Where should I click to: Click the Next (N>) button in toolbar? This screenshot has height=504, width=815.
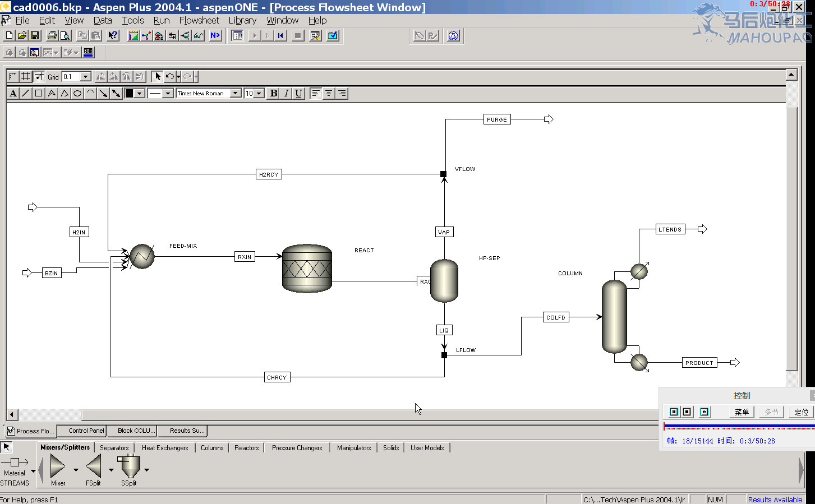[x=215, y=35]
